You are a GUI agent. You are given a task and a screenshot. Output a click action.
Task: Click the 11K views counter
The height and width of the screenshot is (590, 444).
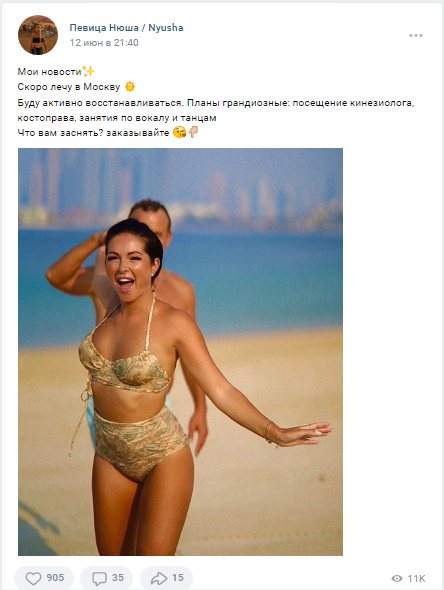click(416, 578)
